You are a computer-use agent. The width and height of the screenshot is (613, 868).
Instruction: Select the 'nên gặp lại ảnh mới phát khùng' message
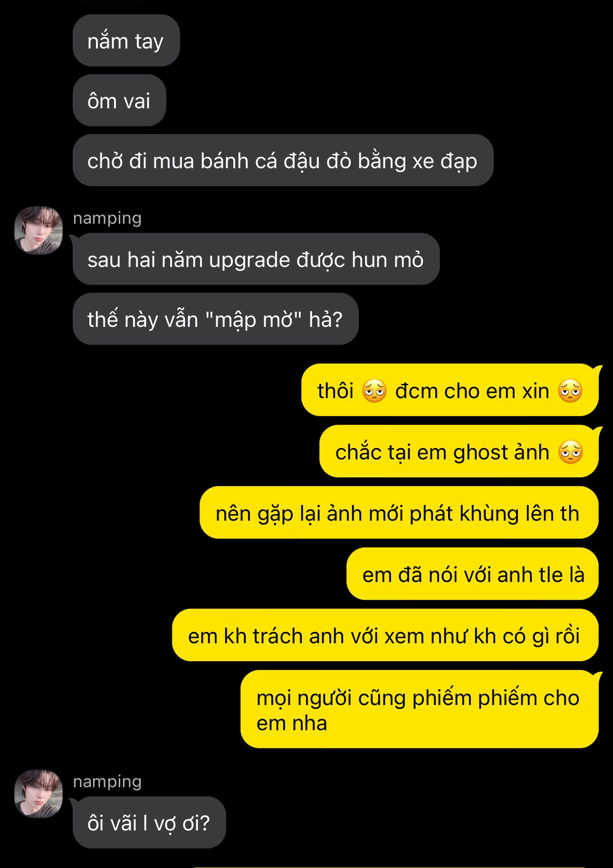399,513
